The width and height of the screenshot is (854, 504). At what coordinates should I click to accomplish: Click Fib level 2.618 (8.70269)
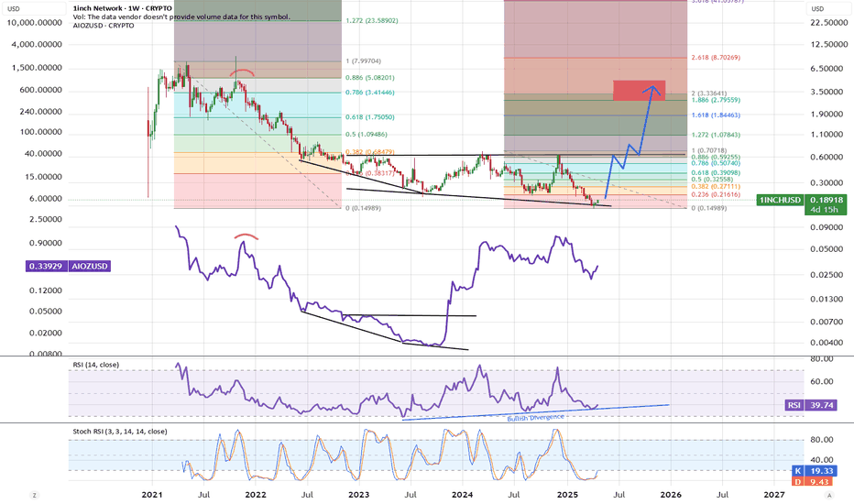[716, 58]
